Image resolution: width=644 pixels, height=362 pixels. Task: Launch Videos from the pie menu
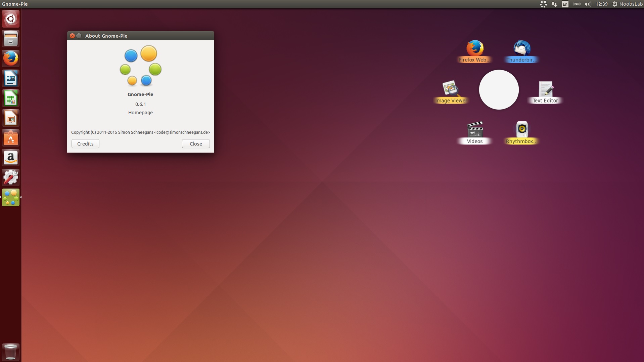click(474, 133)
